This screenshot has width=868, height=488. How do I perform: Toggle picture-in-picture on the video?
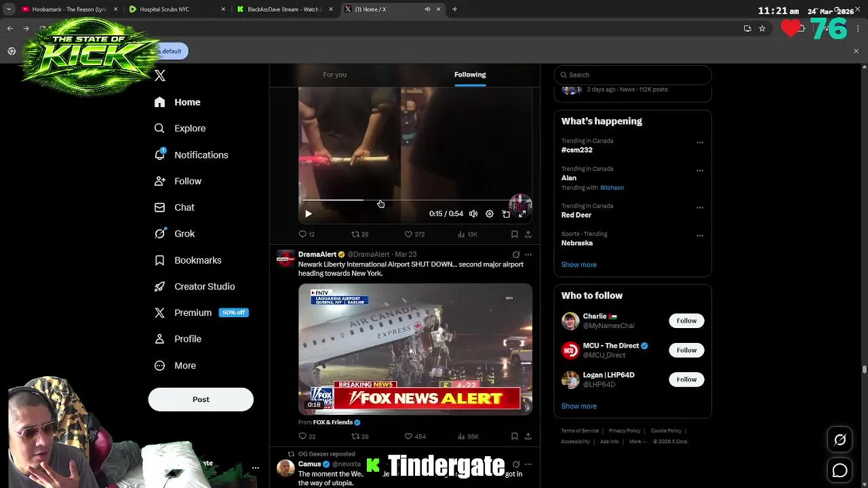[x=506, y=213]
